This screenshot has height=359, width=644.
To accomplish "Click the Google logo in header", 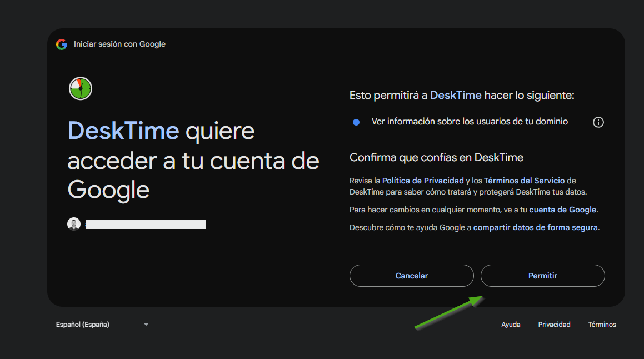I will [62, 44].
